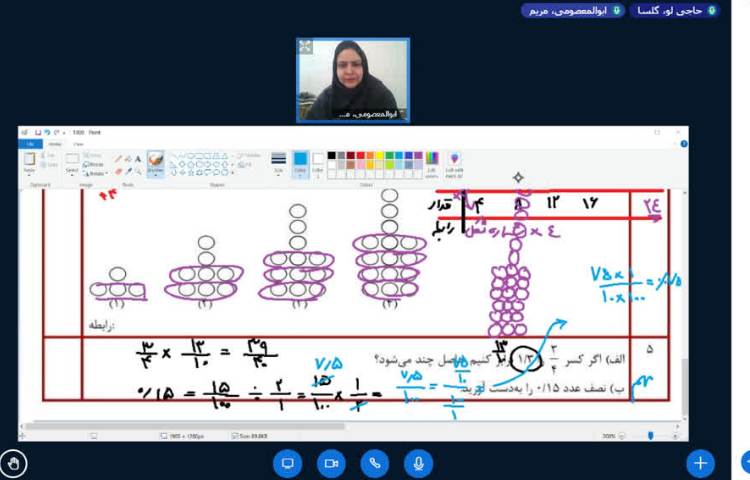Pick the purple color swatch

[419, 155]
